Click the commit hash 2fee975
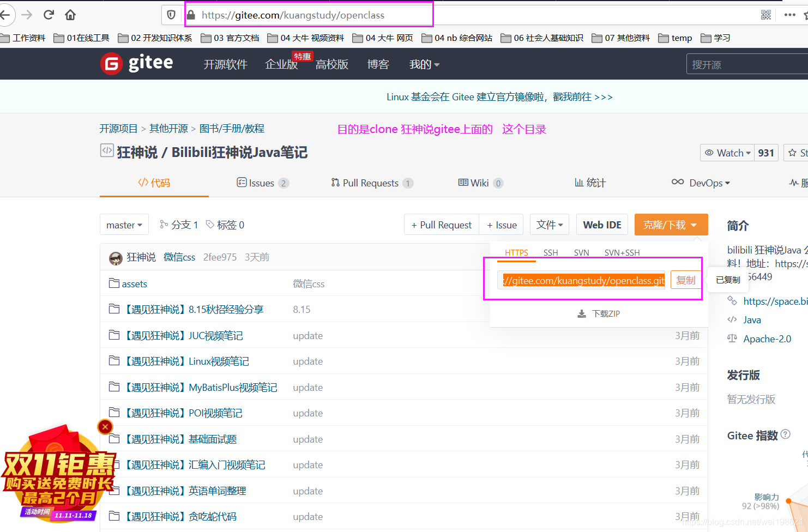Viewport: 808px width, 532px height. (x=220, y=257)
